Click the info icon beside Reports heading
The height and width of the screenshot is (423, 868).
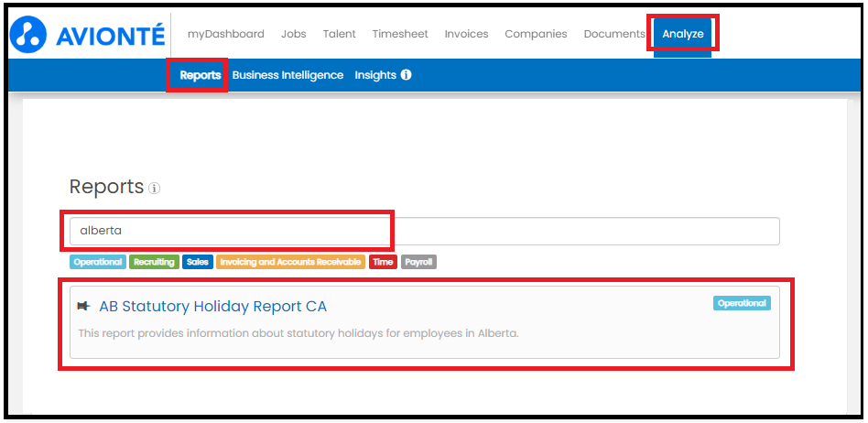(x=155, y=189)
